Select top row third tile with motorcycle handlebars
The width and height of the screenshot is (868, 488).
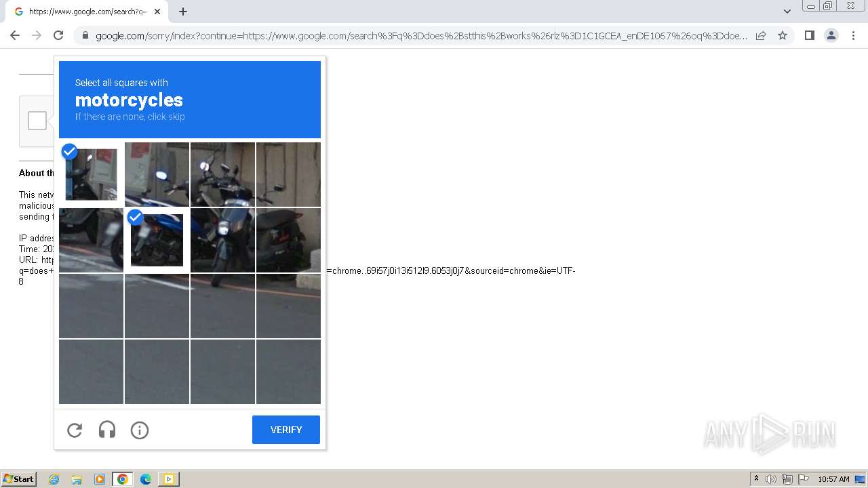222,174
